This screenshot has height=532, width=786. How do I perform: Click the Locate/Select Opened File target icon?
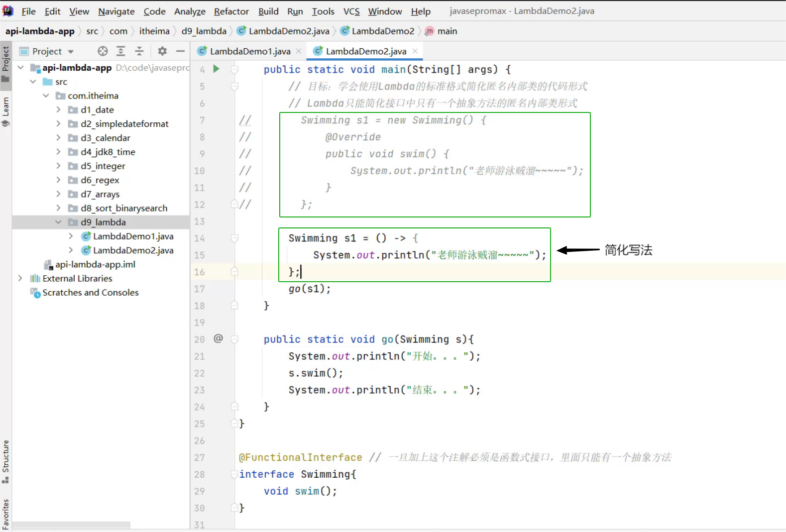click(x=103, y=51)
